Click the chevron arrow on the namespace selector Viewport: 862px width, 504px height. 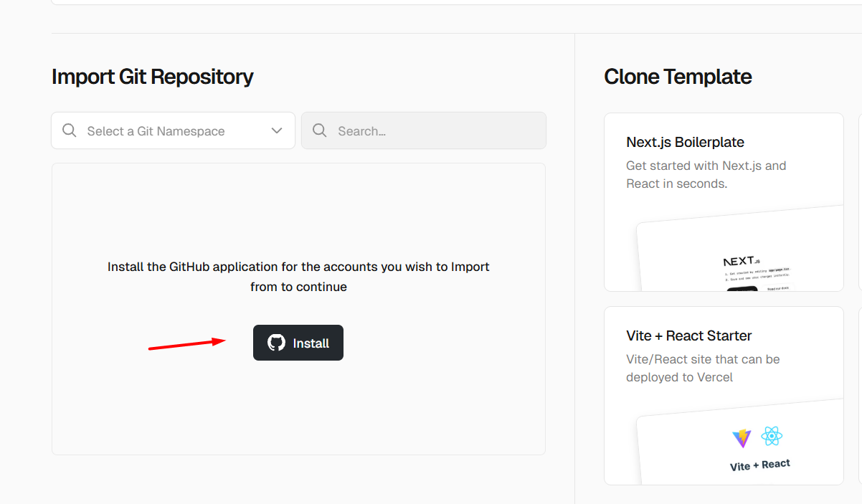coord(277,130)
